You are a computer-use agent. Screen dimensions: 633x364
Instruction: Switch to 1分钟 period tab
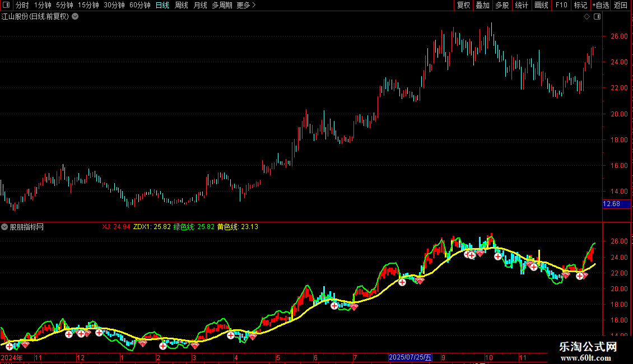click(43, 5)
